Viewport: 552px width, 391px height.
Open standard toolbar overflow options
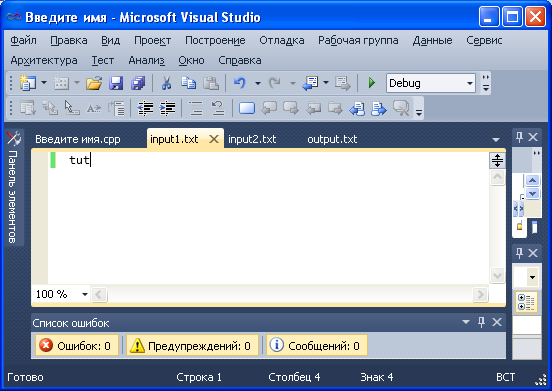click(486, 83)
